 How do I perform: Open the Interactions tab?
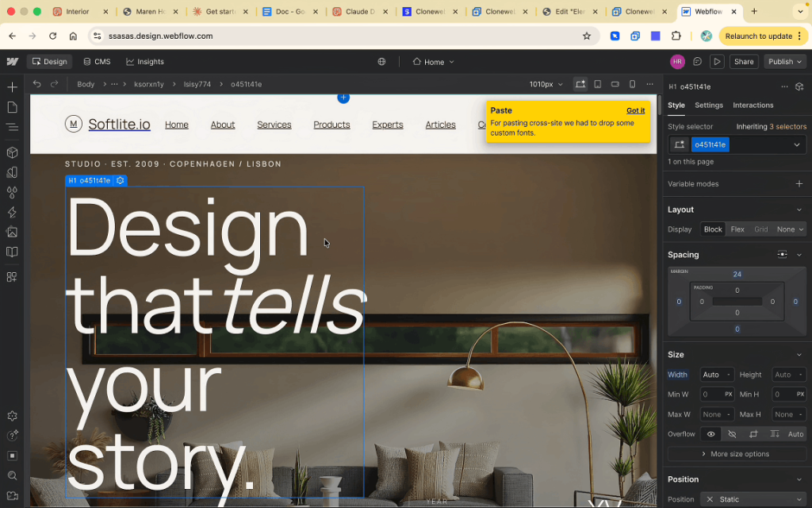pyautogui.click(x=753, y=106)
